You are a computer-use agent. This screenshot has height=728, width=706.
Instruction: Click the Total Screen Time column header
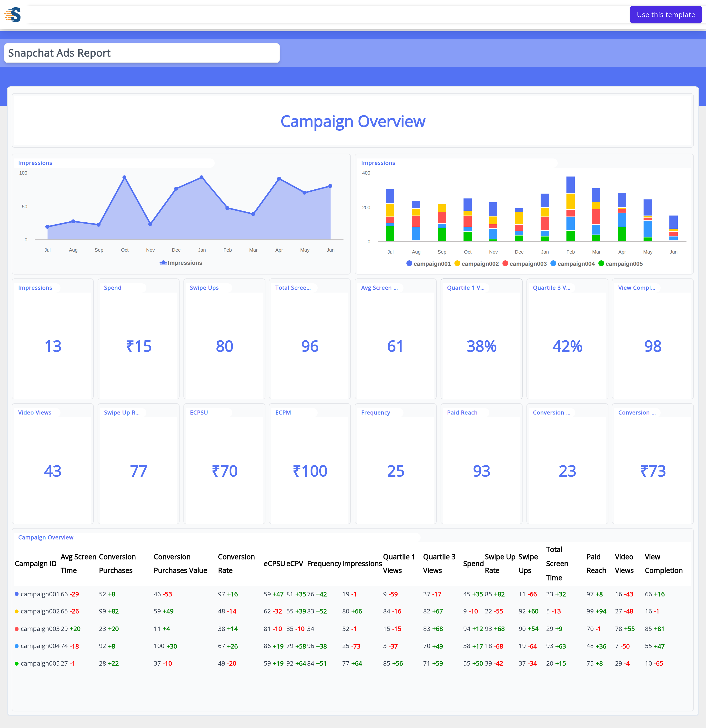pos(557,563)
